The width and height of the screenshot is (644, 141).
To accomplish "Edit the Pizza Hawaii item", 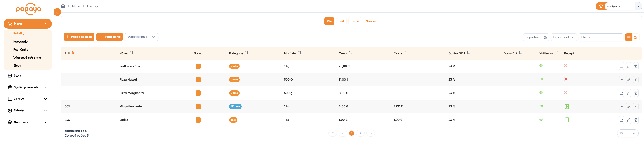I will pyautogui.click(x=629, y=80).
